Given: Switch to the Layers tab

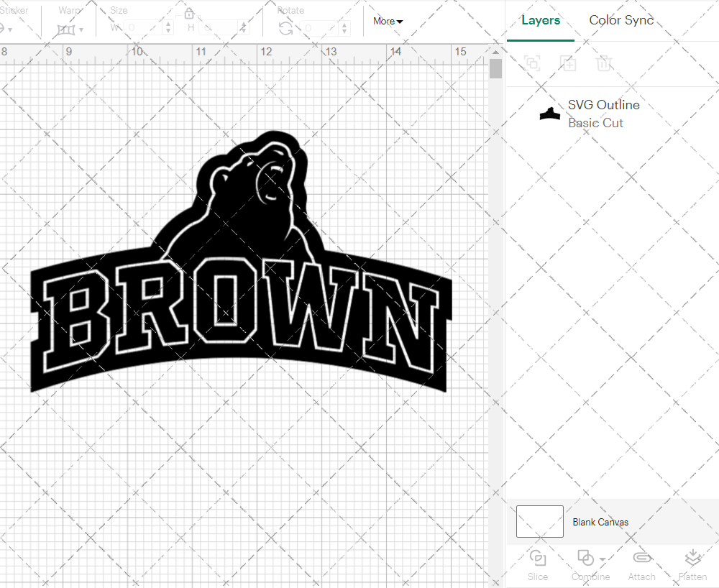Looking at the screenshot, I should click(x=541, y=20).
